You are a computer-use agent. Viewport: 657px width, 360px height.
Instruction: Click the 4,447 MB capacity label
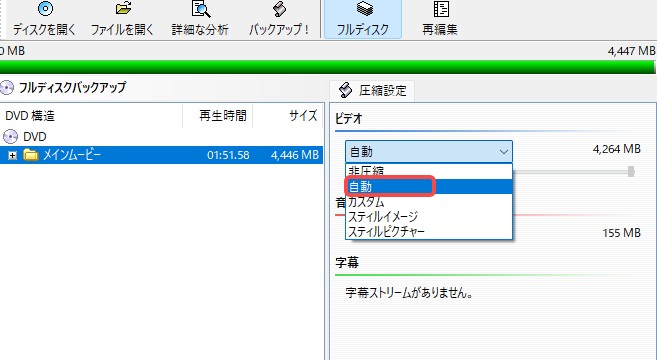631,51
